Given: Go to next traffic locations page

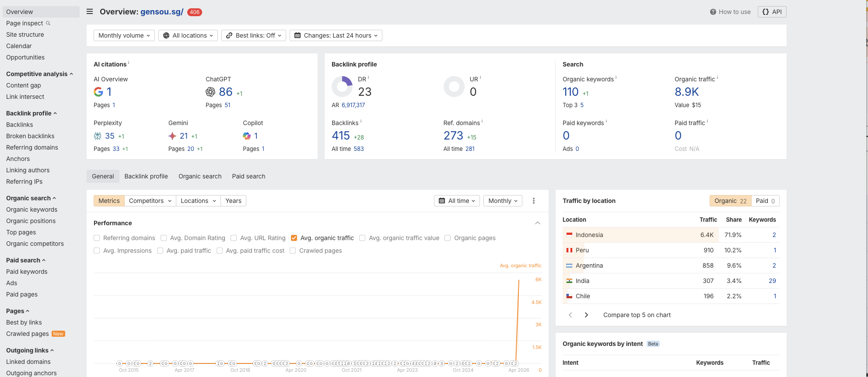Looking at the screenshot, I should tap(586, 315).
